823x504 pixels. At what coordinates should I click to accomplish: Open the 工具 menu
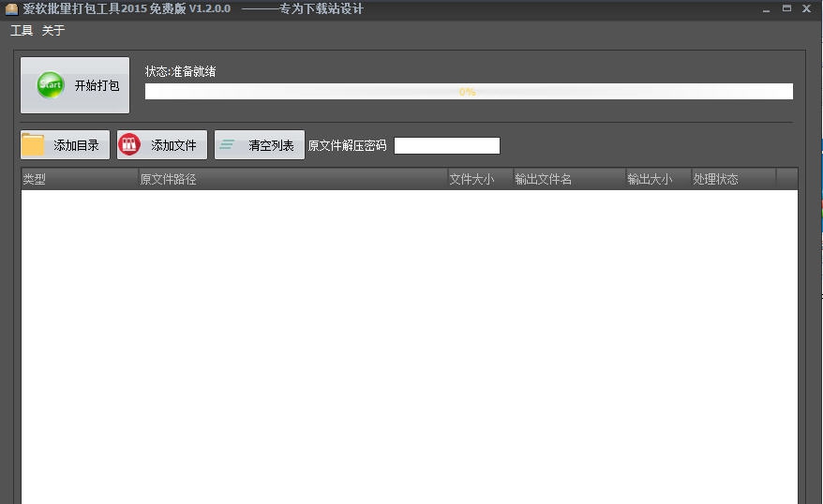(22, 30)
